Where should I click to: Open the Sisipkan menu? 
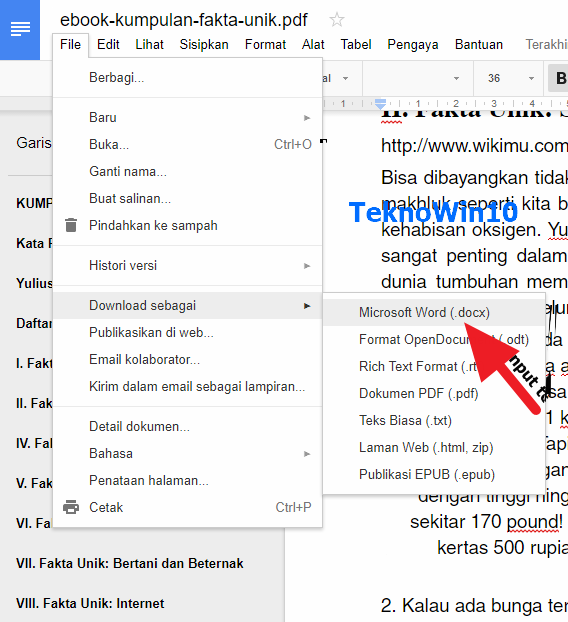pos(204,44)
